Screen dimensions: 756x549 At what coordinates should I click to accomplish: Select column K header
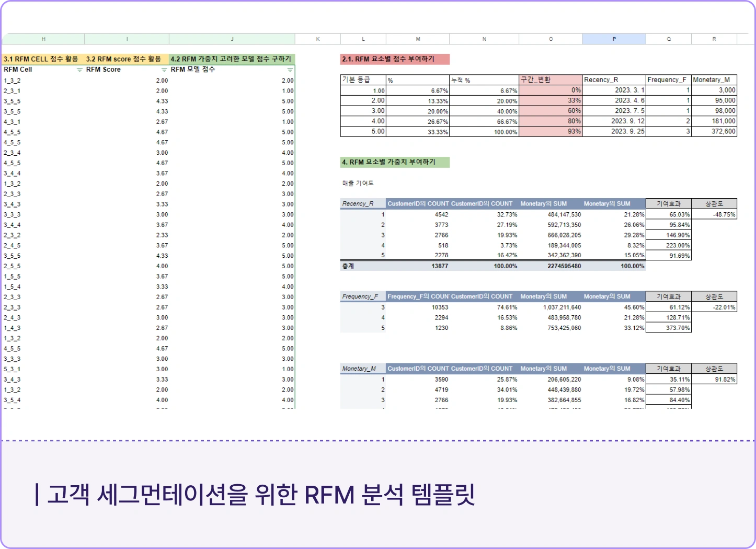(318, 39)
